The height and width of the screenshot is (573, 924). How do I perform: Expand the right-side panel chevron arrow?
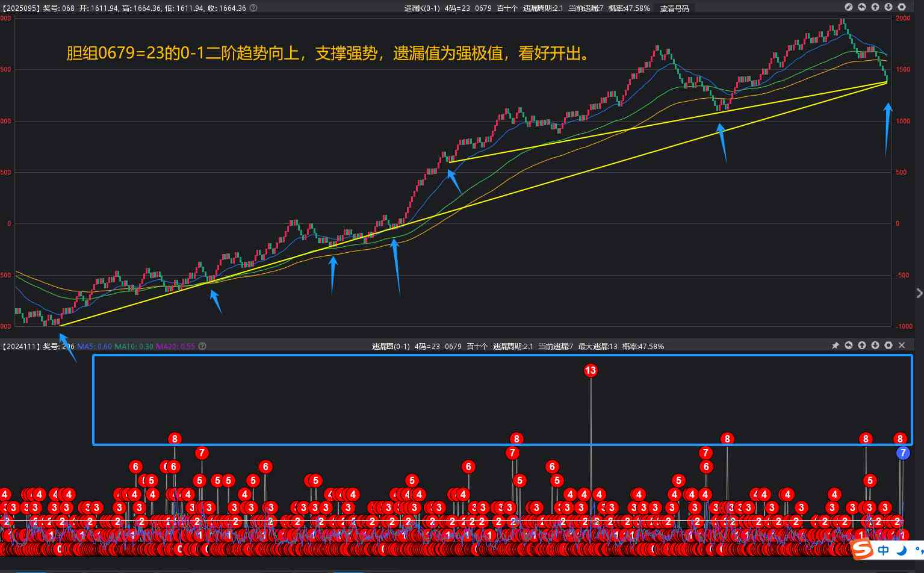(x=919, y=293)
